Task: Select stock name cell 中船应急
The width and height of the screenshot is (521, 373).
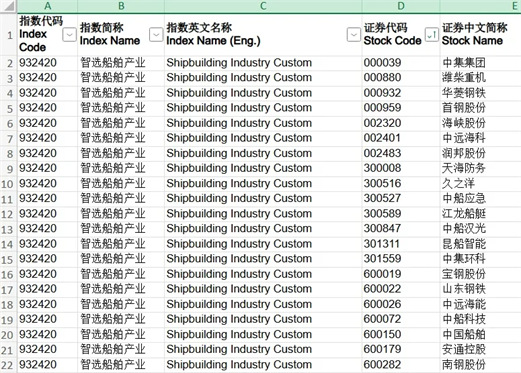Action: coord(480,199)
